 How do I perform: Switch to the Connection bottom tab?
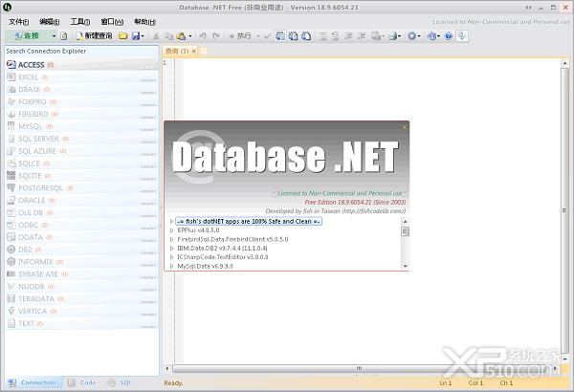click(x=33, y=382)
